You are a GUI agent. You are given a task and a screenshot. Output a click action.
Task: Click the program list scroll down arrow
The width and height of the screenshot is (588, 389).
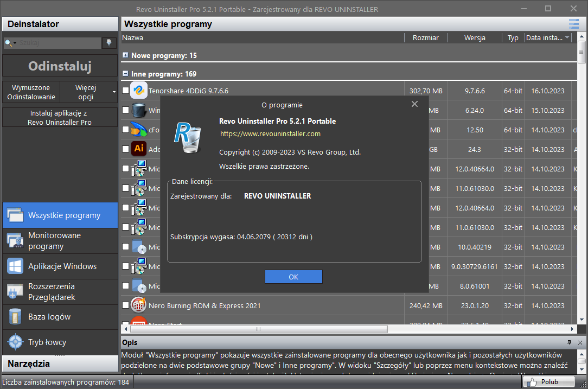(581, 320)
